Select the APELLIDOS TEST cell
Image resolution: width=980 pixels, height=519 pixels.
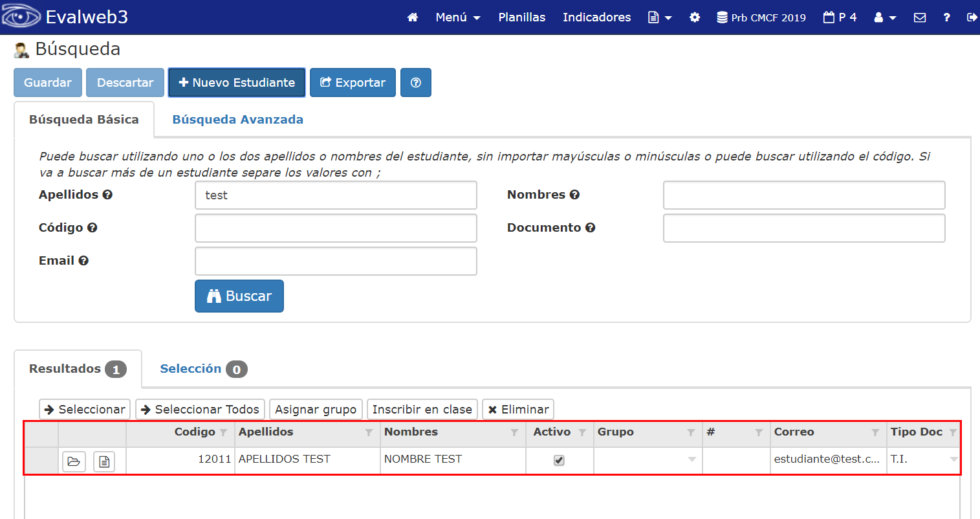pos(307,459)
